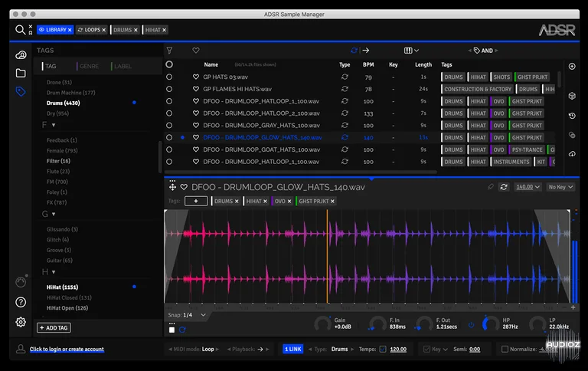
Task: Select radio button for DFOO HATLOOP_2_100.wav
Action: tap(169, 113)
